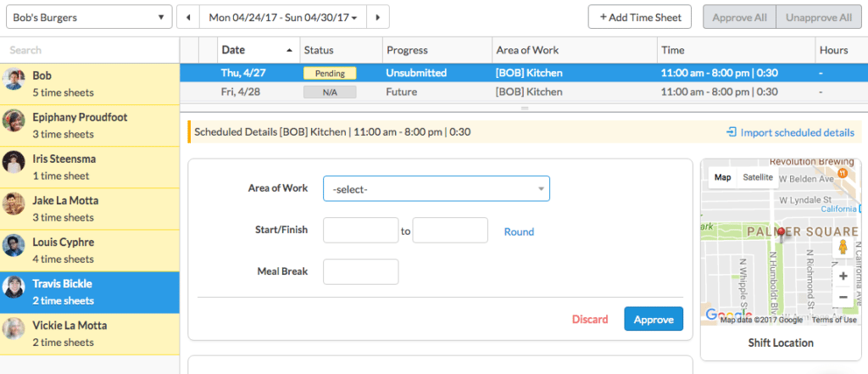Click the panel splitter handle below table
This screenshot has height=374, width=868.
[x=524, y=108]
